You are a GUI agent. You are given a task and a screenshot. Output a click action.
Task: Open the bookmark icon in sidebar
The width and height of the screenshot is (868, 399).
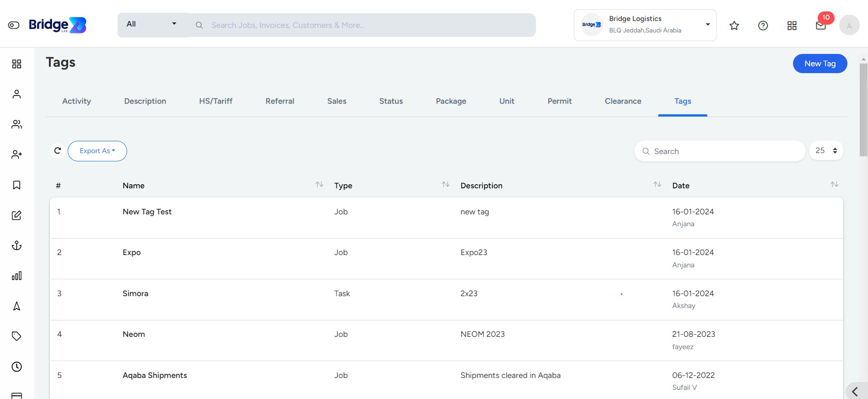17,185
